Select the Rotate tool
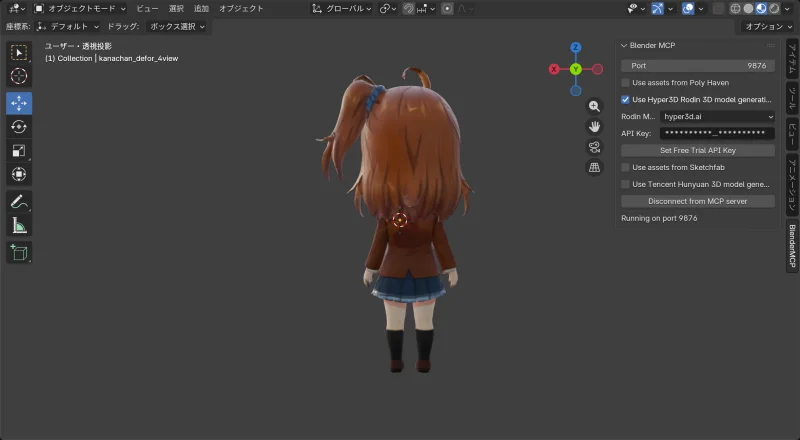This screenshot has width=800, height=440. [19, 127]
